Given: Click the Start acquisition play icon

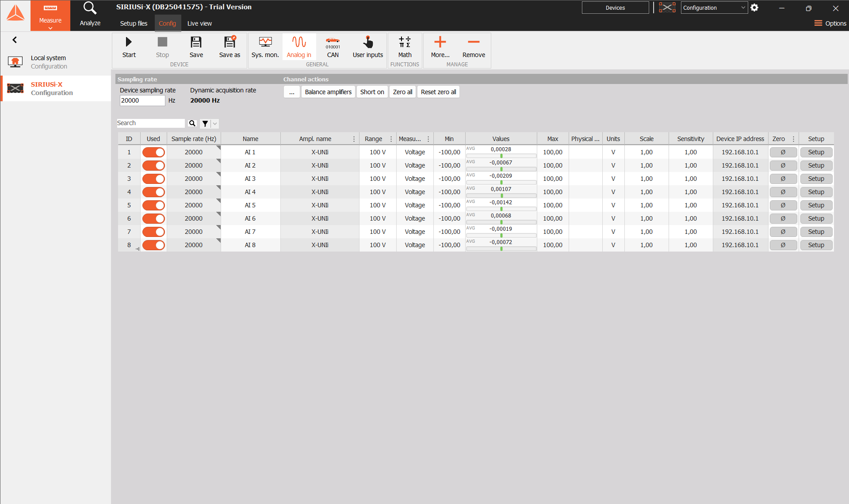Looking at the screenshot, I should pos(129,42).
